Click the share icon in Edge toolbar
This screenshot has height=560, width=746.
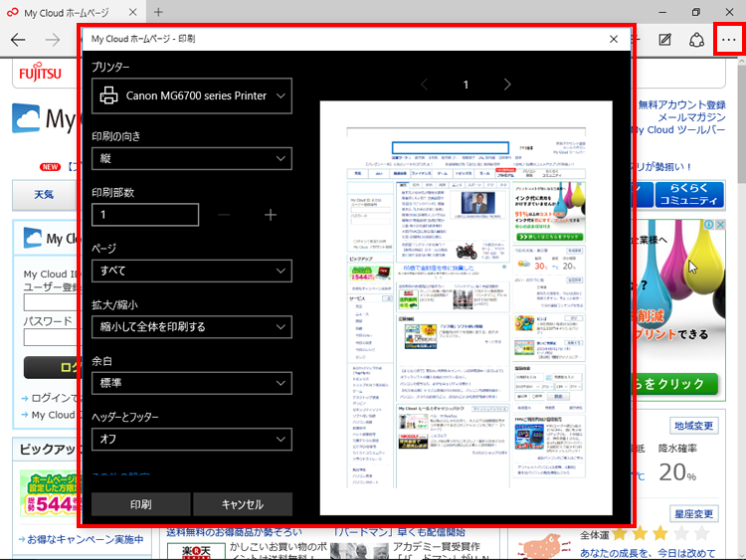[x=697, y=40]
